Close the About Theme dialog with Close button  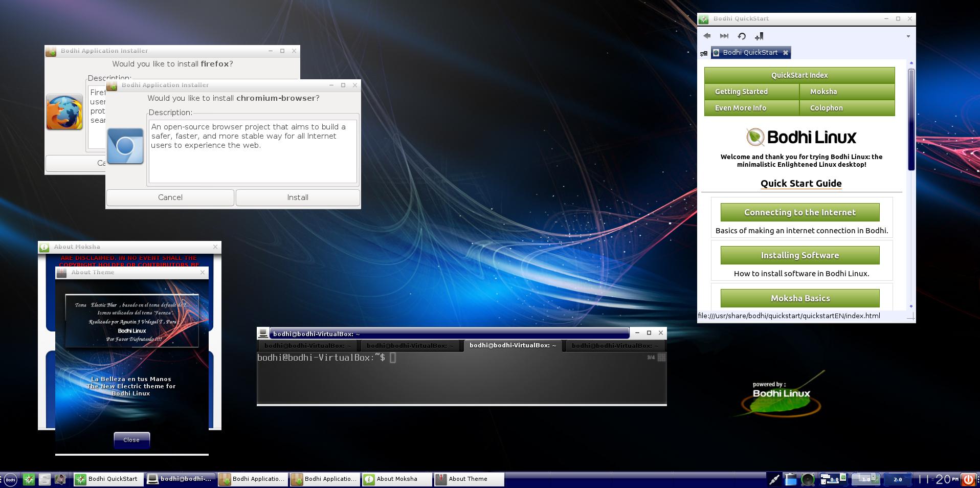click(x=131, y=440)
